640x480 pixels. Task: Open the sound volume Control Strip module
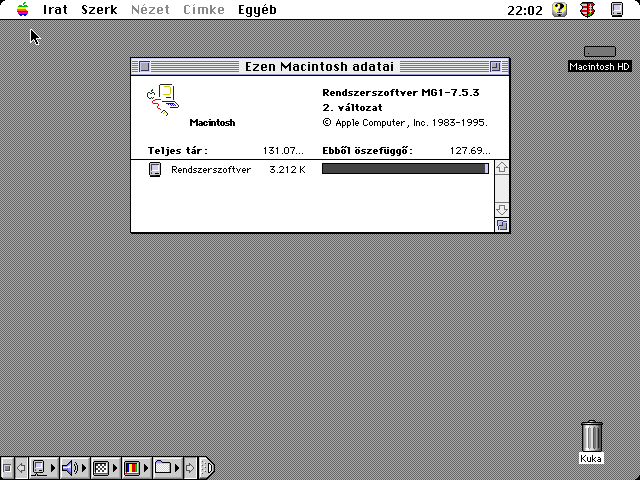pos(74,468)
